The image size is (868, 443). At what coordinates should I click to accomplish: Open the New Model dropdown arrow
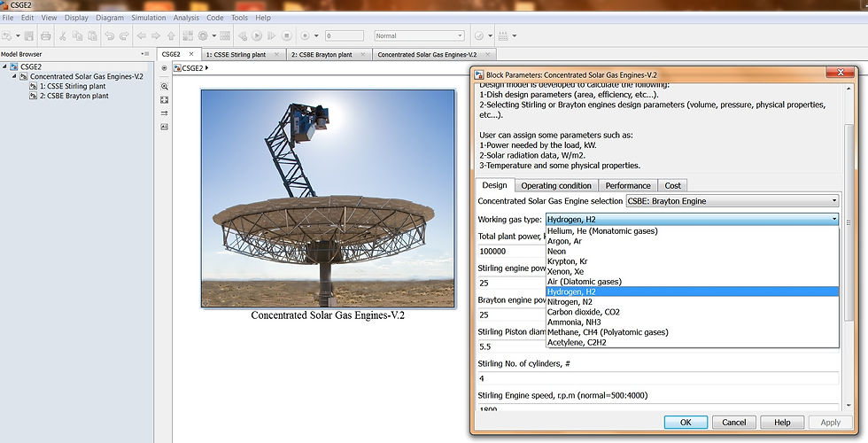[x=18, y=36]
